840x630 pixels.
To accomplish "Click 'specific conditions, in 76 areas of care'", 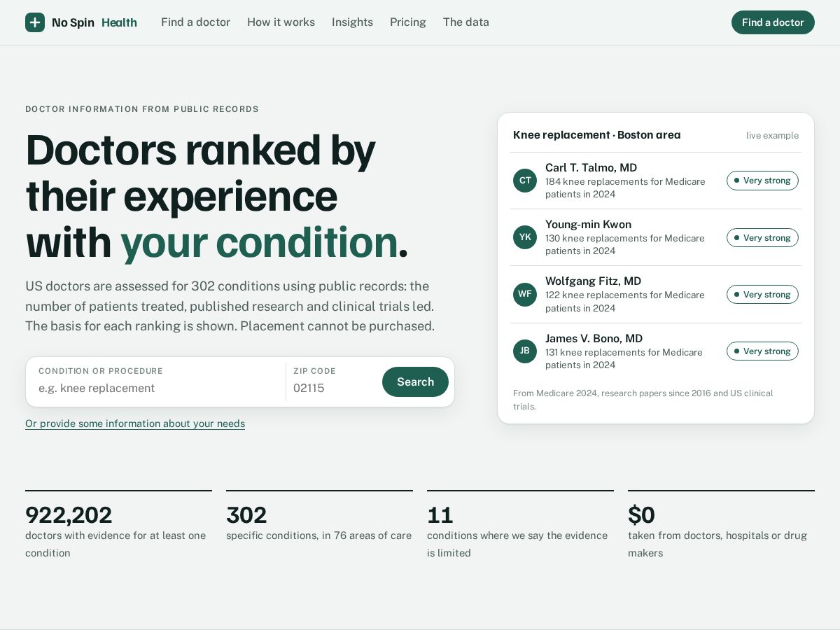I will (318, 535).
